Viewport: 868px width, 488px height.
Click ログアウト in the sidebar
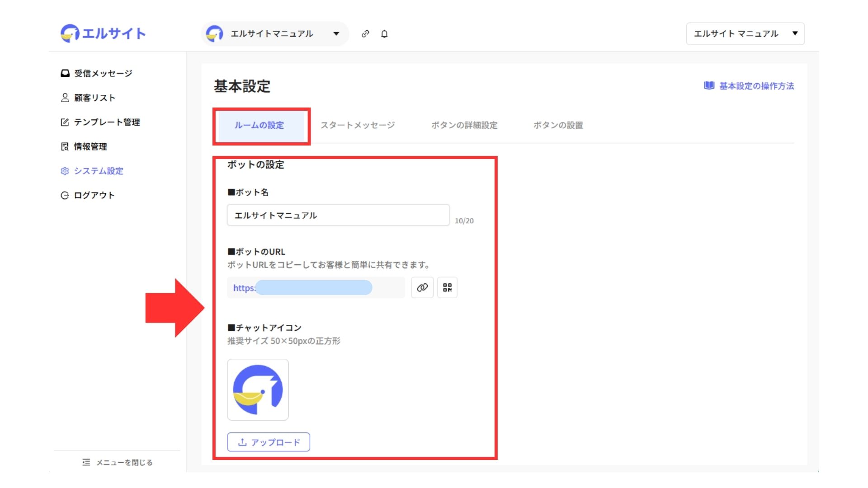(x=94, y=195)
